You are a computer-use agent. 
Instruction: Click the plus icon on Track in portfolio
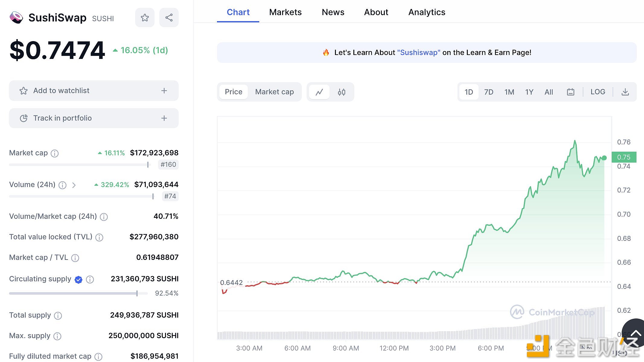coord(164,118)
